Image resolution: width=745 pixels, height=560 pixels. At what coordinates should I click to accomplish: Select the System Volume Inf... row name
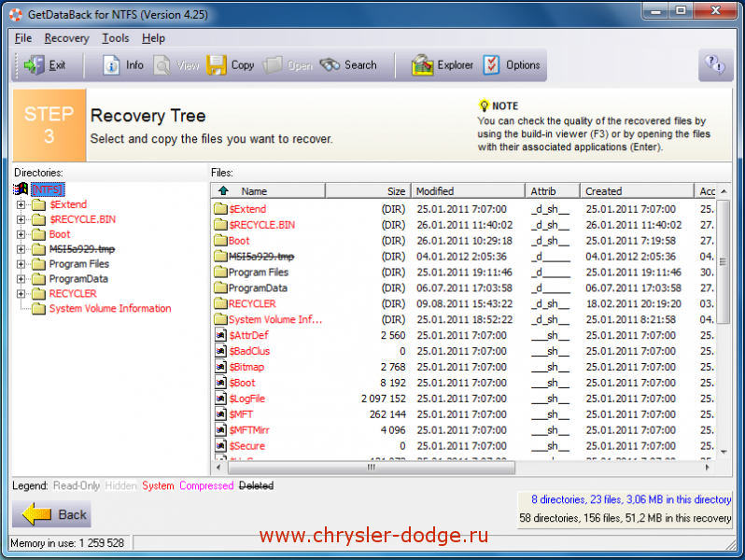[275, 319]
